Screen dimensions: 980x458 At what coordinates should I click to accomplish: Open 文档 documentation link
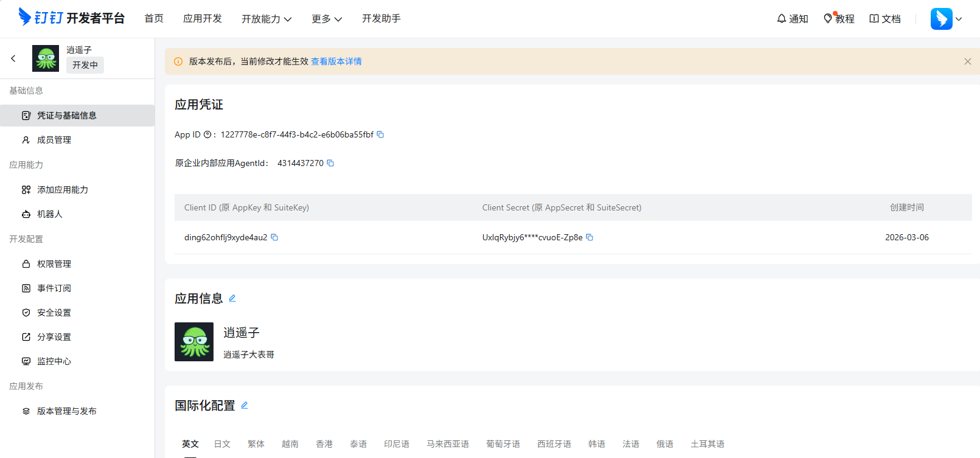point(885,19)
